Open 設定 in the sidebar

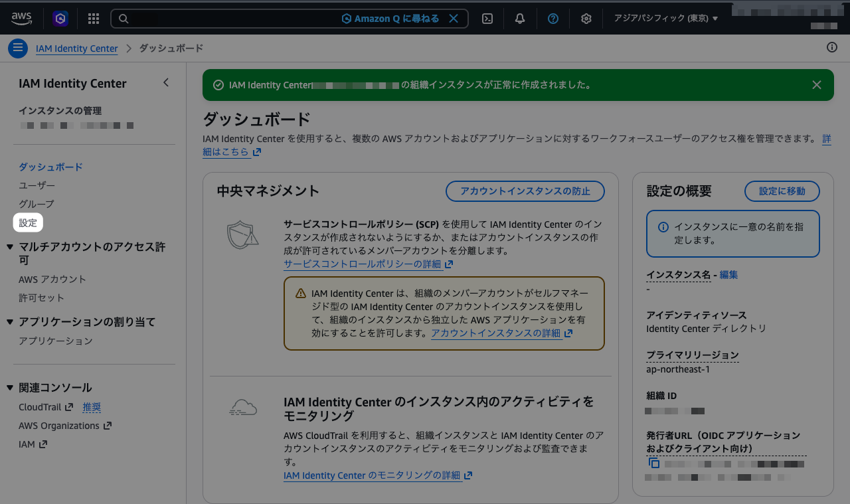click(28, 222)
